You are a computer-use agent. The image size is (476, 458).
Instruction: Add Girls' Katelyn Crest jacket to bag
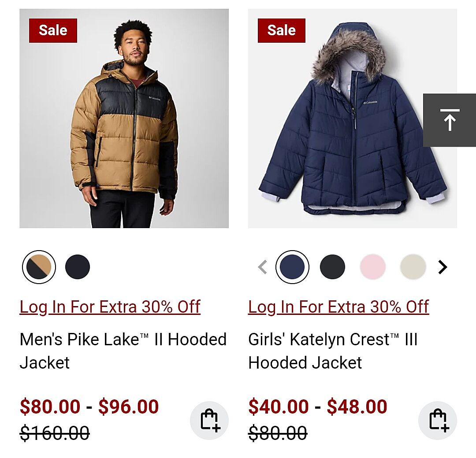438,421
